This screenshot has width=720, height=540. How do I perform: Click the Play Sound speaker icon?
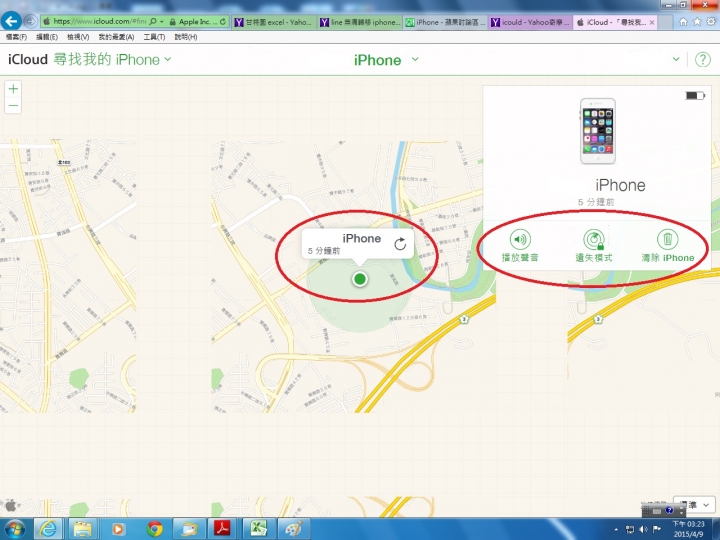click(520, 239)
